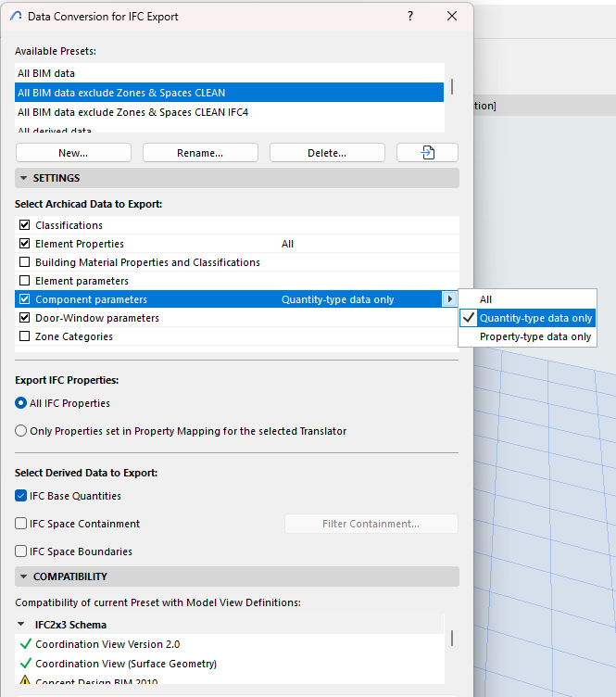The height and width of the screenshot is (697, 616).
Task: Uncheck the Classifications checkbox
Action: coord(25,225)
